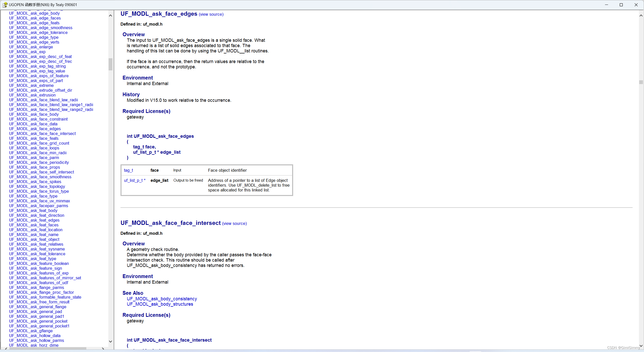This screenshot has width=644, height=352.
Task: Open UF_MODL_ask_edge_body in the function list
Action: point(34,13)
